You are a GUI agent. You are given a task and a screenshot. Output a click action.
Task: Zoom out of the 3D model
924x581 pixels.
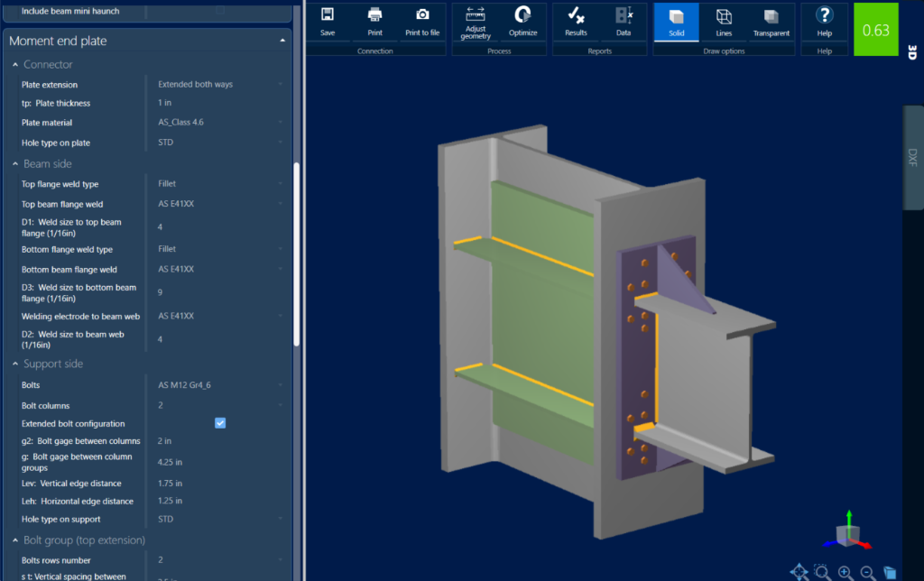point(867,572)
